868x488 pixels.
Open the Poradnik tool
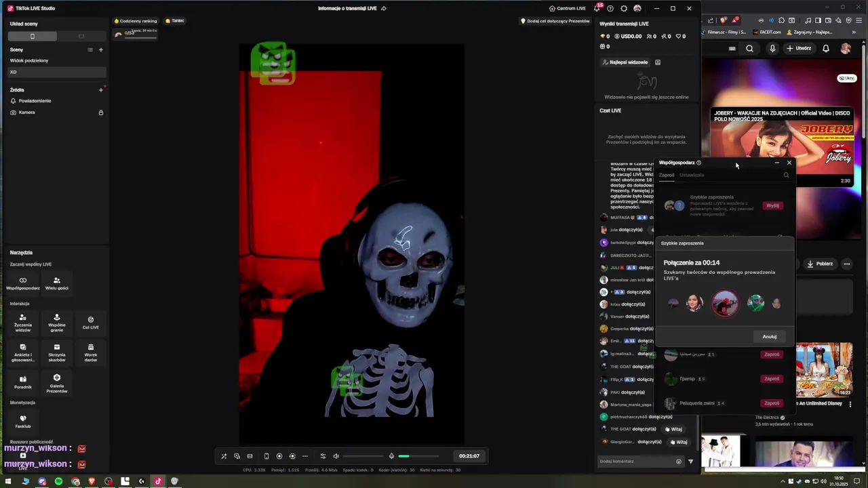[x=23, y=383]
